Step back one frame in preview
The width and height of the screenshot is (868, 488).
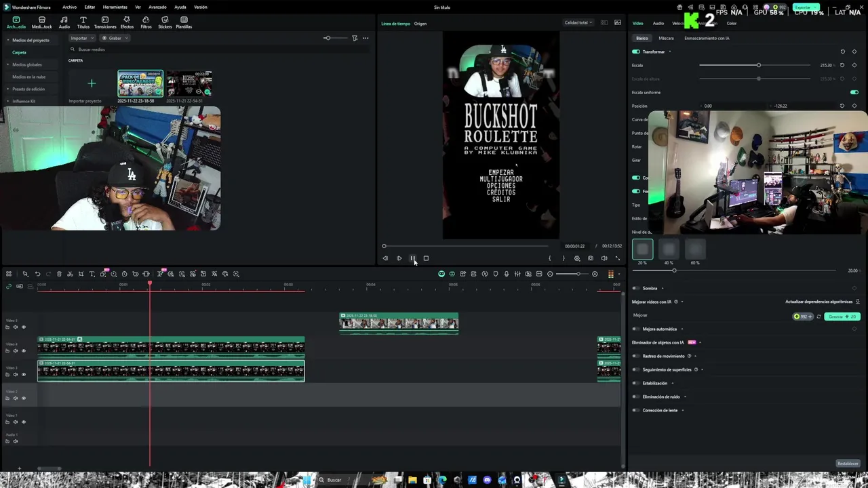pyautogui.click(x=385, y=258)
